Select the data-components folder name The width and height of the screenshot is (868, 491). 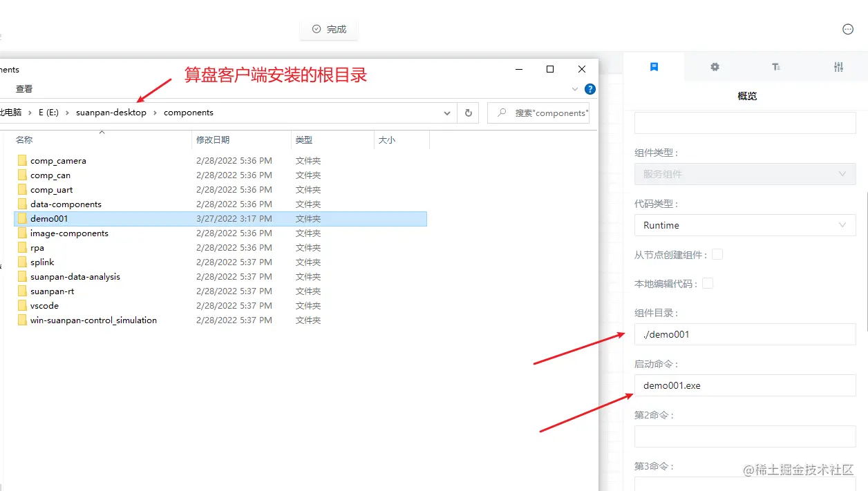pyautogui.click(x=66, y=204)
